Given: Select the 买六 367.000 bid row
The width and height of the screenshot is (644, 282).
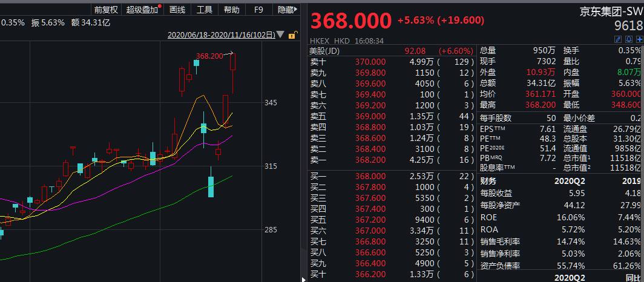Looking at the screenshot, I should pyautogui.click(x=392, y=231).
